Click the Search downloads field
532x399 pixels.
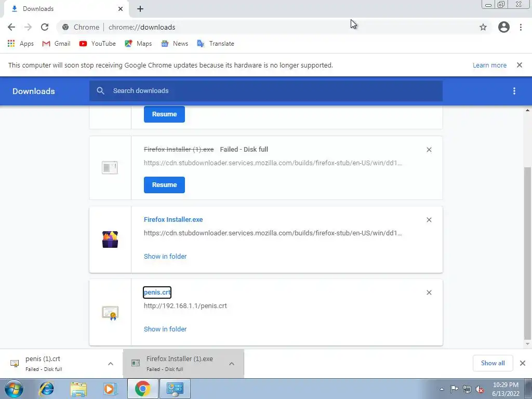point(266,91)
